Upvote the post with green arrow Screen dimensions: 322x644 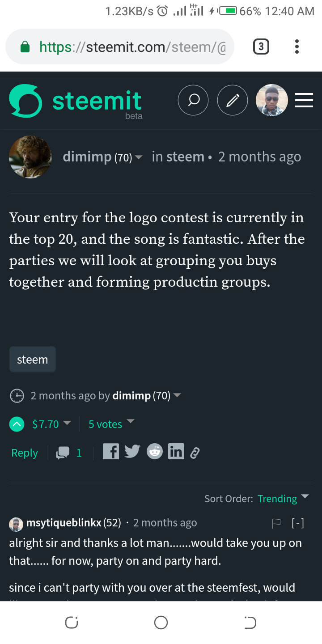[17, 424]
